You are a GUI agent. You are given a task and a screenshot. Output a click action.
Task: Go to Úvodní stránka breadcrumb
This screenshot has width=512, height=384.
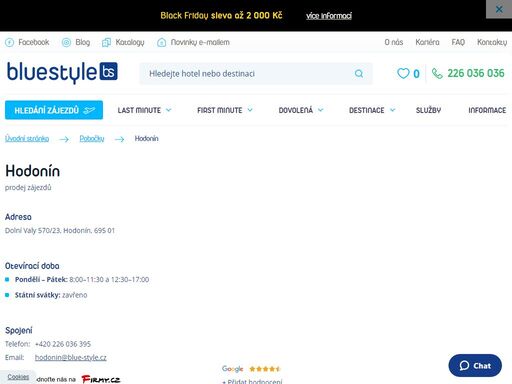27,139
